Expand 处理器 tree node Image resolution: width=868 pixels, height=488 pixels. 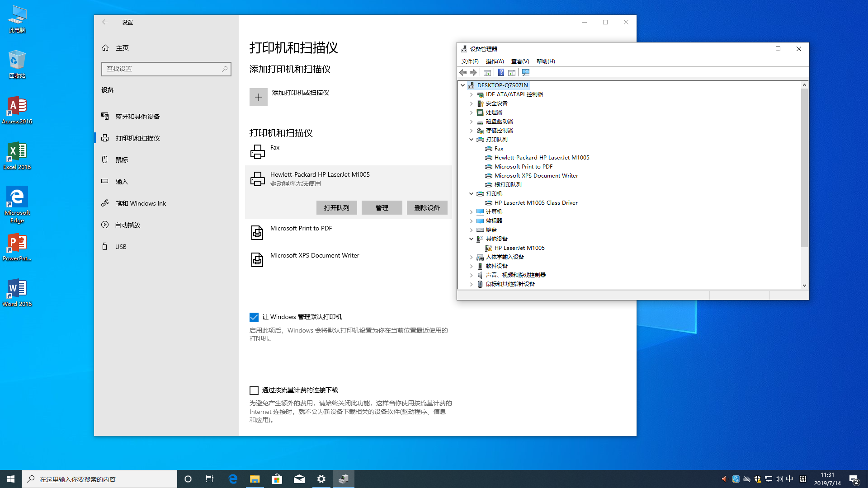[x=471, y=113]
